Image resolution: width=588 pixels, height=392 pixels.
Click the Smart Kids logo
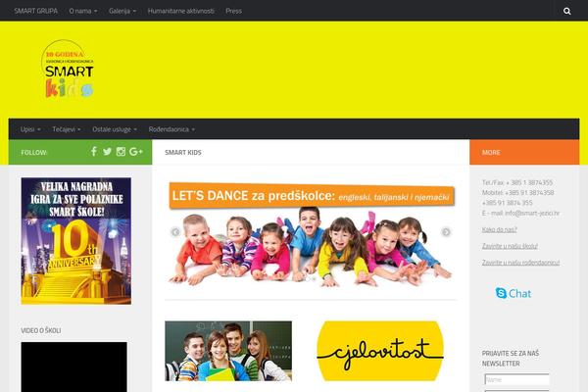point(68,70)
